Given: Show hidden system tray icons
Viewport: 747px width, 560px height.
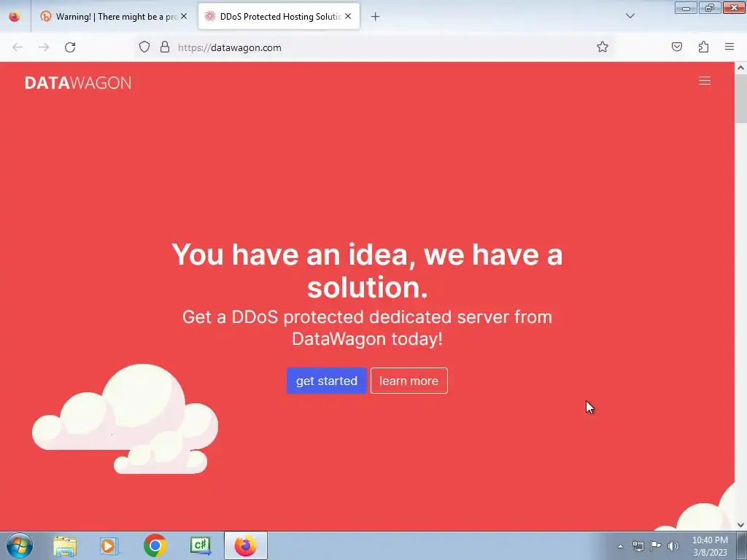Looking at the screenshot, I should [x=620, y=546].
